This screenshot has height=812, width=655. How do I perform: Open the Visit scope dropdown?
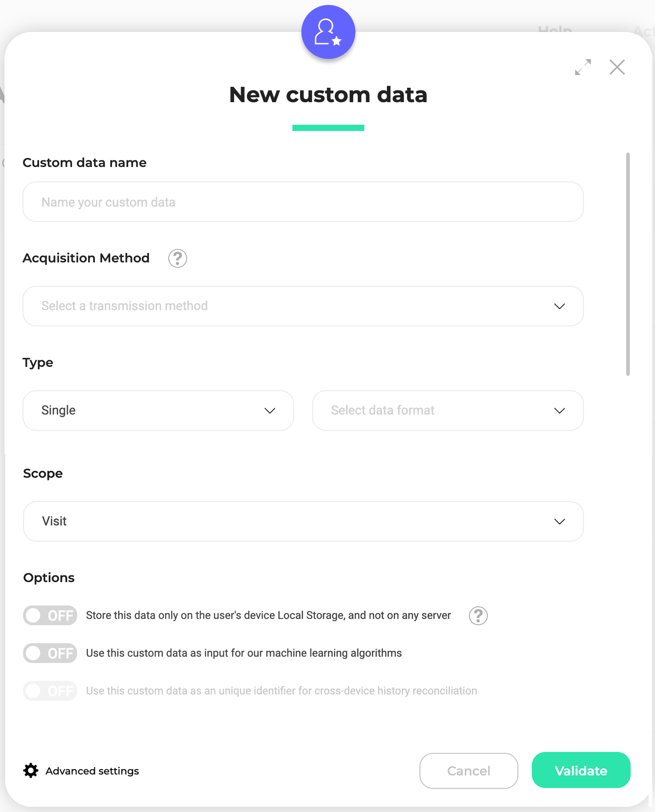click(x=303, y=521)
